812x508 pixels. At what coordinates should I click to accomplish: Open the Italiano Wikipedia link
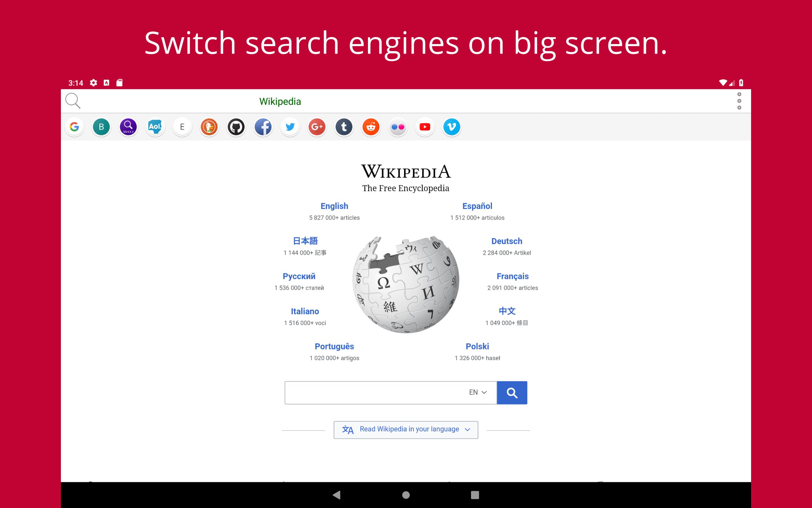[x=305, y=311]
